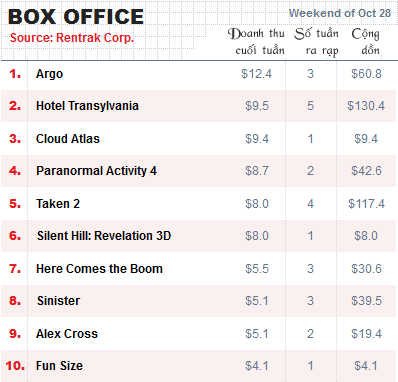
Task: Click Argo's $60.8 cumulative total
Action: pos(366,74)
